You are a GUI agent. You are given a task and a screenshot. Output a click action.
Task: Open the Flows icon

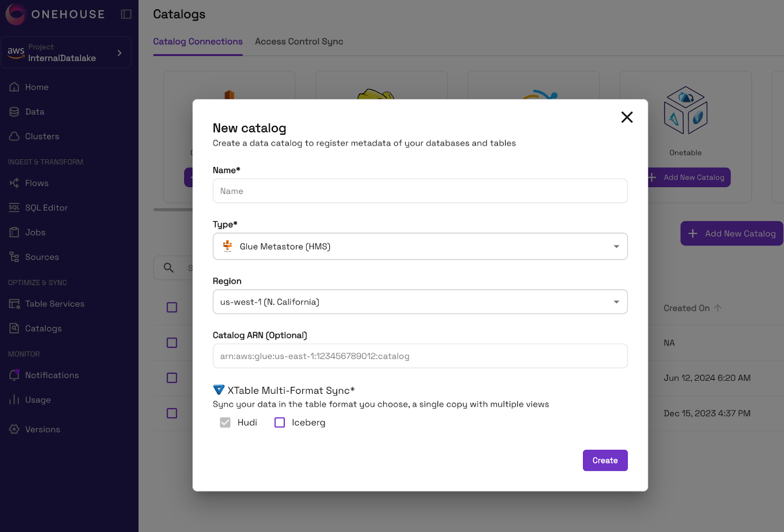click(14, 183)
